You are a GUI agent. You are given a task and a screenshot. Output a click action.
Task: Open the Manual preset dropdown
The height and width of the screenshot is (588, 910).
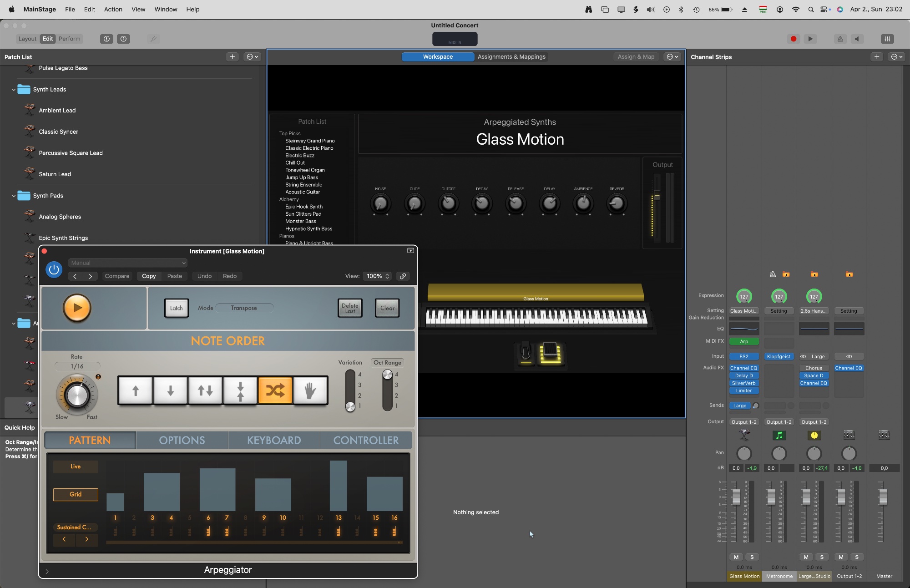128,263
